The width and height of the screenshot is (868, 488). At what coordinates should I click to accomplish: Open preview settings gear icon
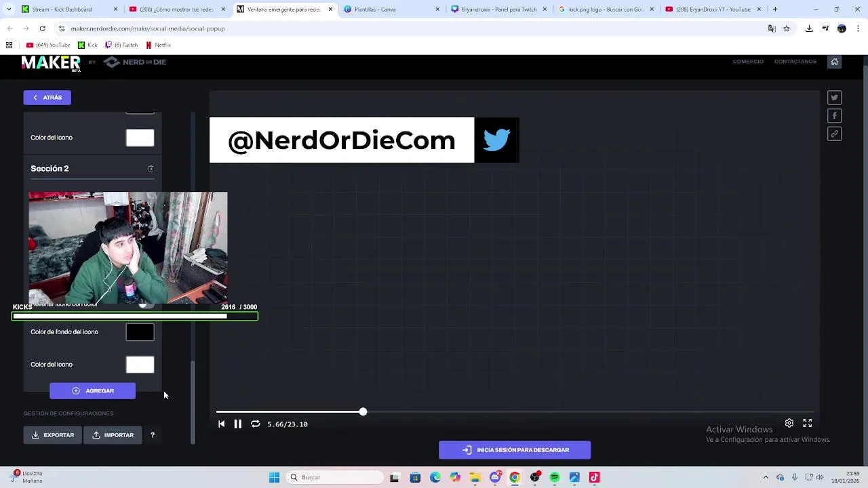(x=789, y=423)
